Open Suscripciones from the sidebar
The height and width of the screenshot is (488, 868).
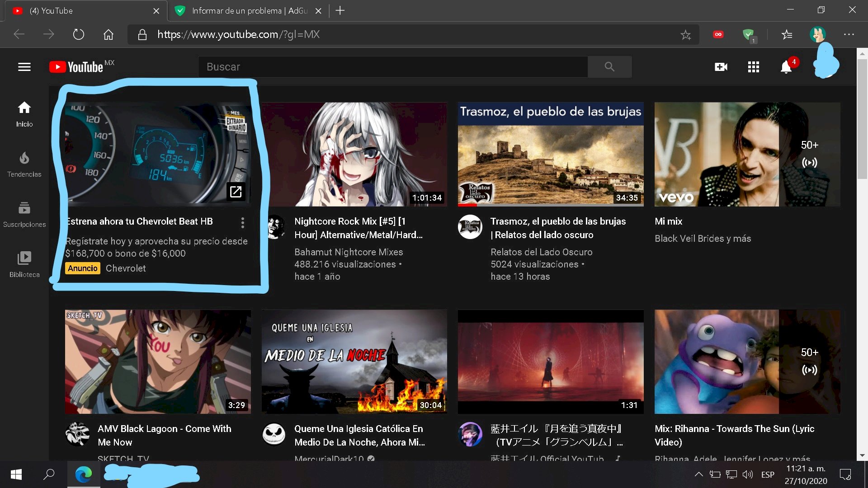click(24, 214)
